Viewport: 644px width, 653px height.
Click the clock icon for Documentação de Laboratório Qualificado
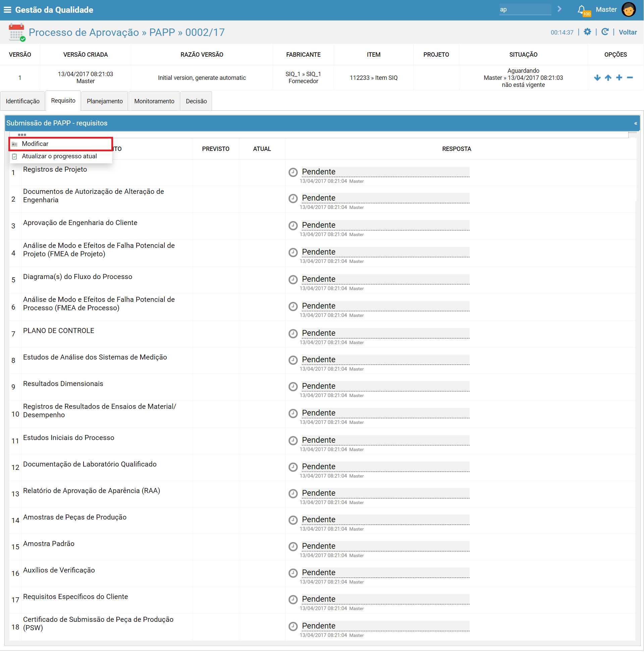tap(293, 467)
